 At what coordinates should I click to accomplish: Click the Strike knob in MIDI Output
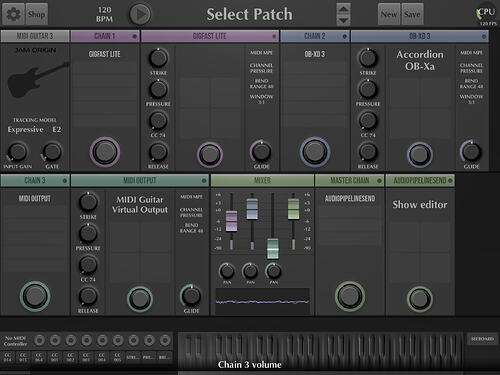[88, 202]
